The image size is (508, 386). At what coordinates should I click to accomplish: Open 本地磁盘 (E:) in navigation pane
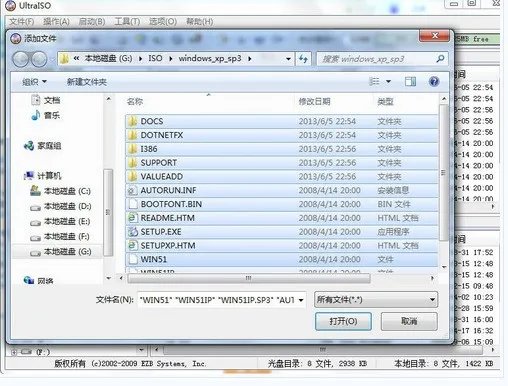(x=60, y=222)
